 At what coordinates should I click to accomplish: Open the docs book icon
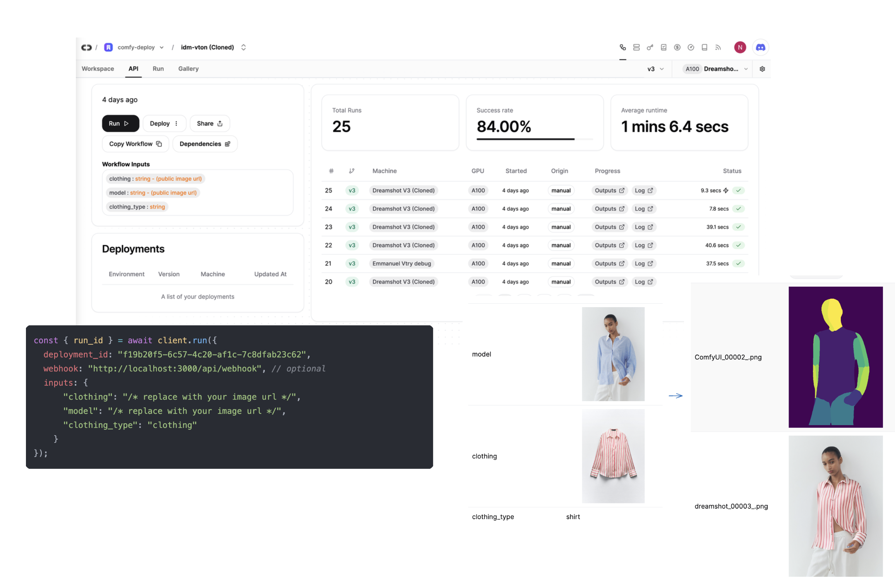click(x=704, y=47)
